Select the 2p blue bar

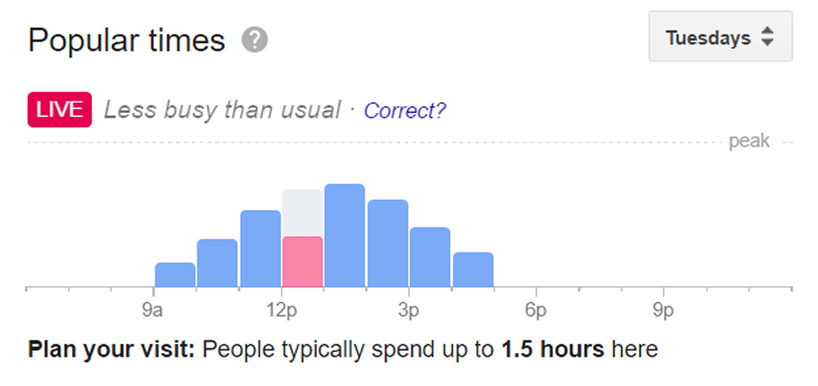[x=388, y=244]
